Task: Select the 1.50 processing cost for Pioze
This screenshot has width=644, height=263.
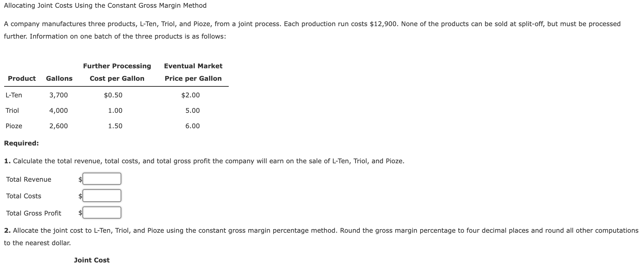Action: tap(116, 126)
